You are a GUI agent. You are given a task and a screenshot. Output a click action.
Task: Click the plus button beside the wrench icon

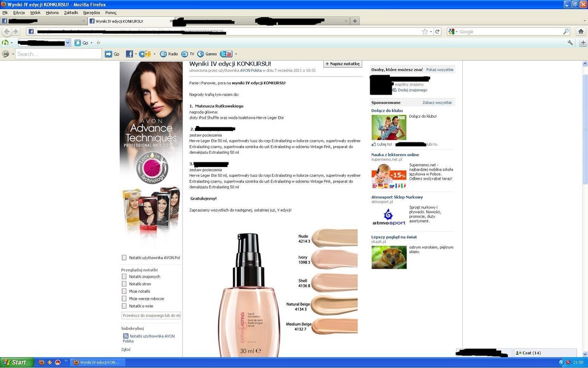click(583, 43)
